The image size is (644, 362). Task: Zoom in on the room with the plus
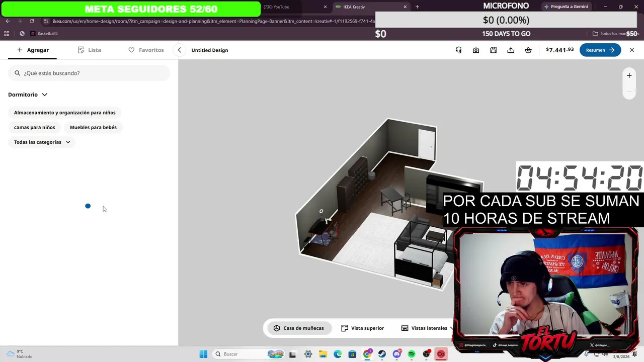pos(629,75)
